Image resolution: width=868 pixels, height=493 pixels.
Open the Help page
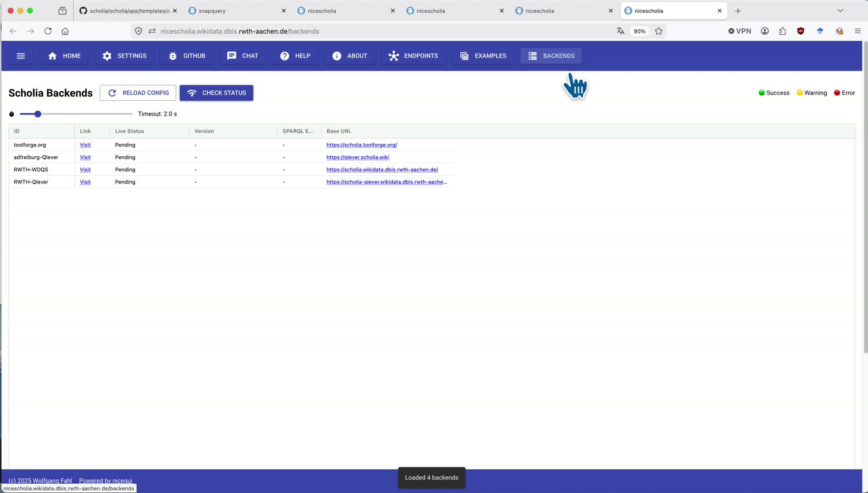tap(295, 56)
